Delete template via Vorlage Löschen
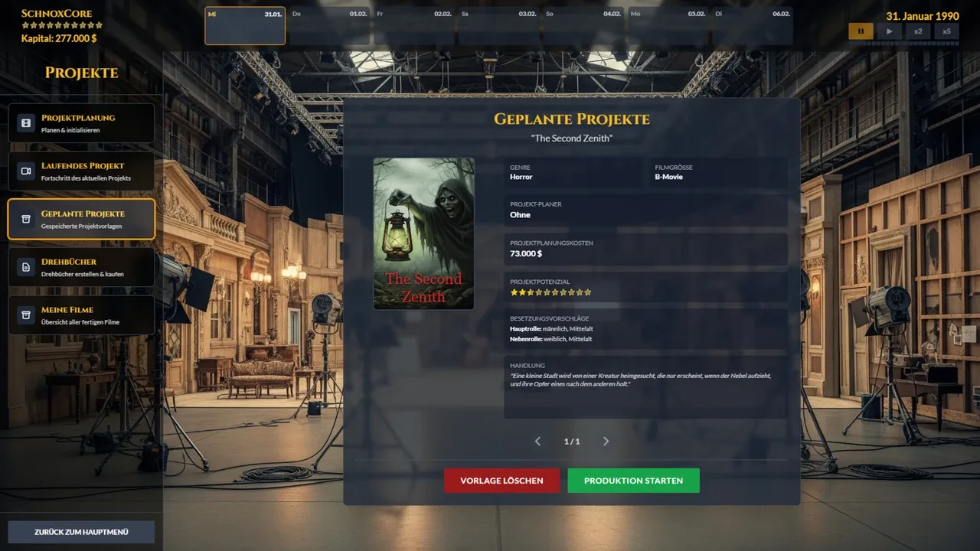The height and width of the screenshot is (551, 980). (501, 481)
